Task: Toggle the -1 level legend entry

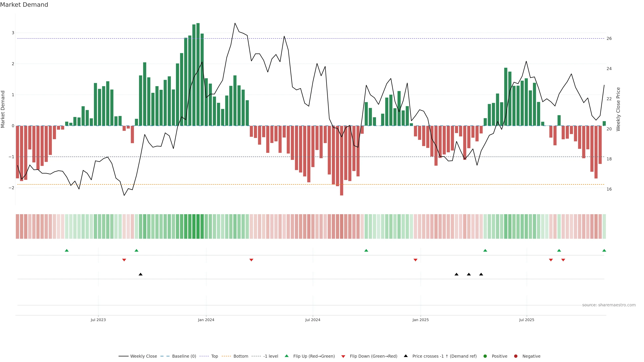Action: (271, 356)
